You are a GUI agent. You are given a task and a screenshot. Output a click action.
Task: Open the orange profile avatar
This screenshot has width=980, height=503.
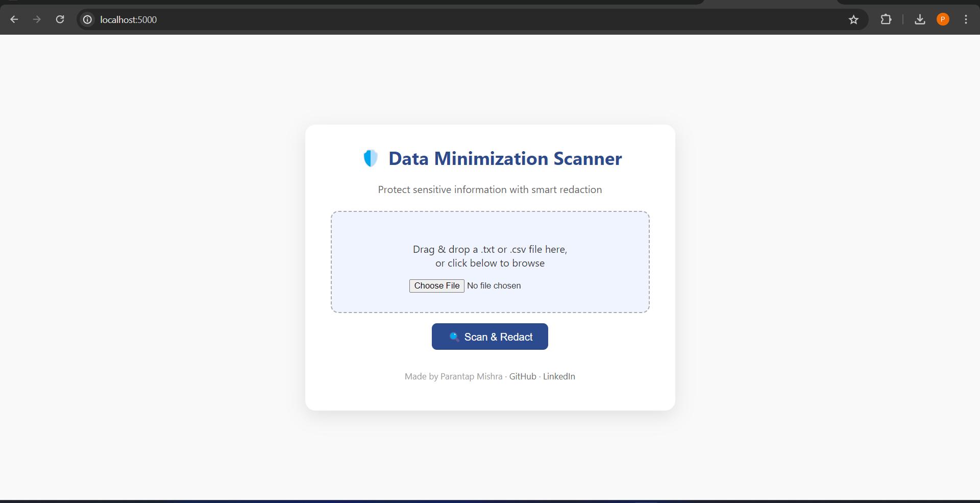click(x=943, y=19)
